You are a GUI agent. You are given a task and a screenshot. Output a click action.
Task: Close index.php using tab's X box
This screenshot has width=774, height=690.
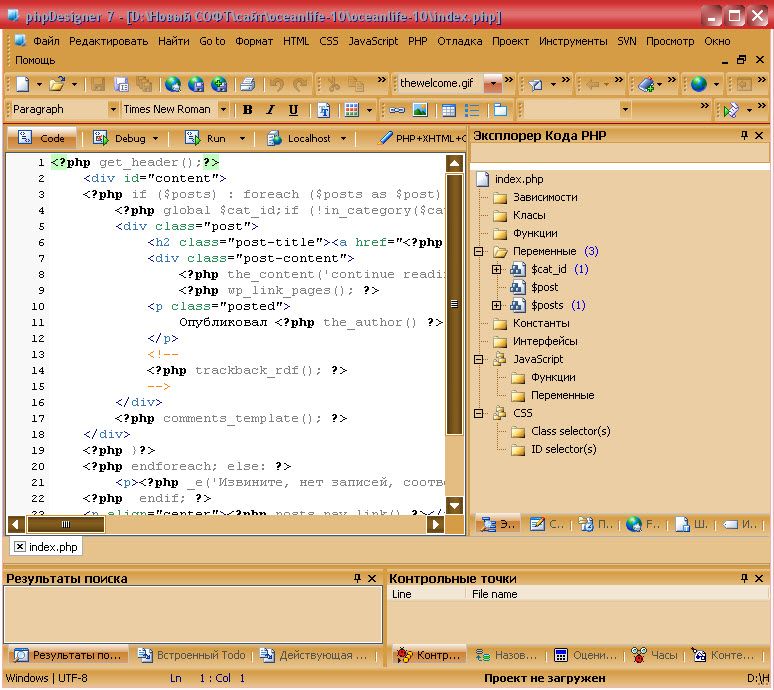tap(20, 547)
